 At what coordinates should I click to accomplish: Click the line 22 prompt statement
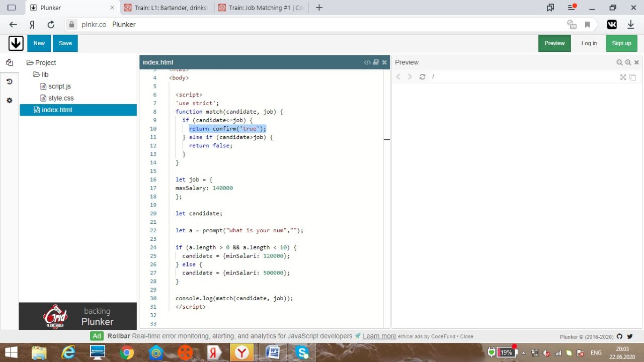coord(239,230)
